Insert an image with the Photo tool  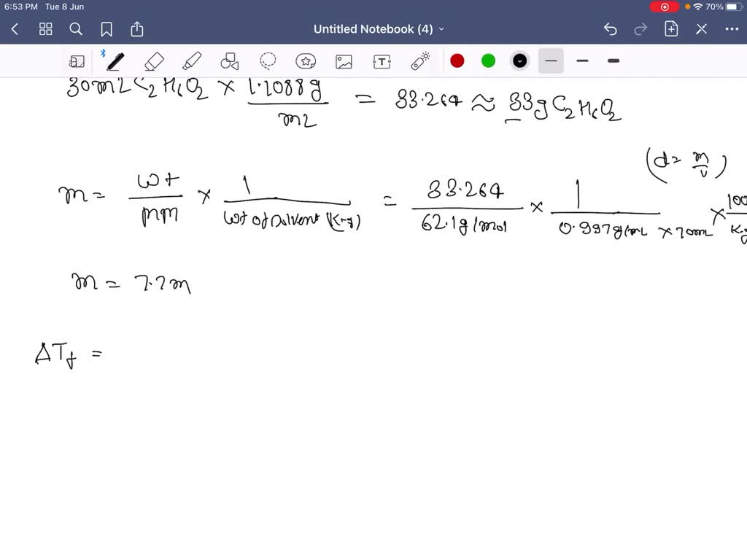(x=344, y=61)
